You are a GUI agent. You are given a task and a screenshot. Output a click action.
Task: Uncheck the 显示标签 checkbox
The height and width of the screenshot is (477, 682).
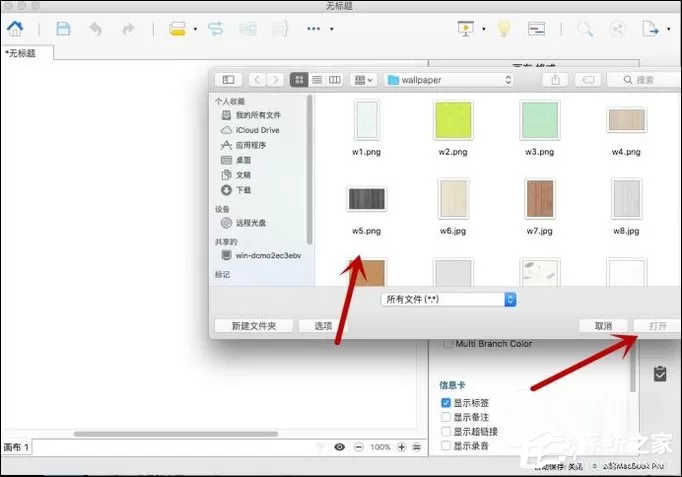446,403
